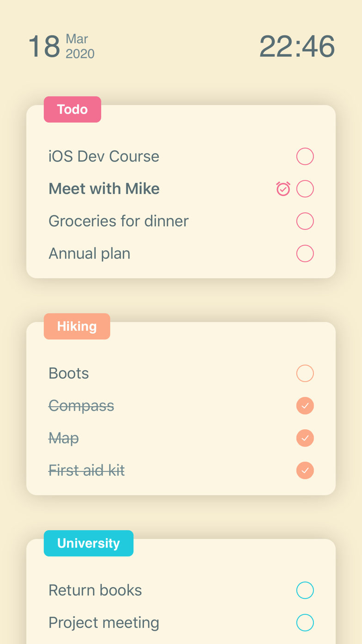Tap the Meet with Mike task text
The height and width of the screenshot is (644, 362).
tap(104, 189)
